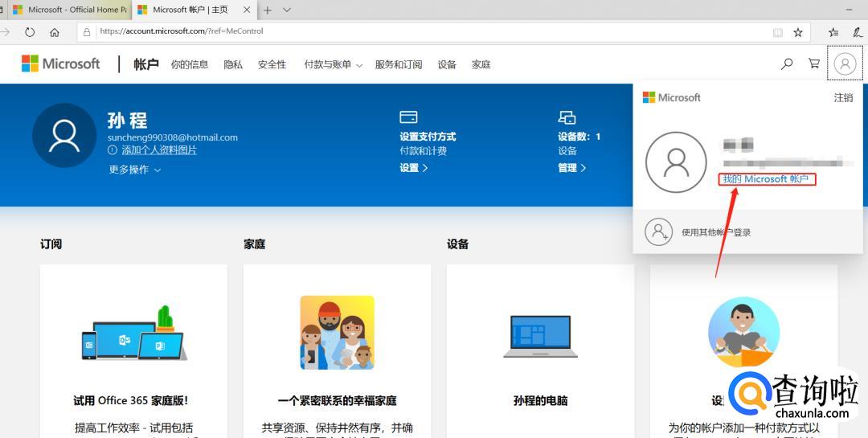Show tab previews chevron
Viewport: 868px width, 438px height.
point(287,10)
